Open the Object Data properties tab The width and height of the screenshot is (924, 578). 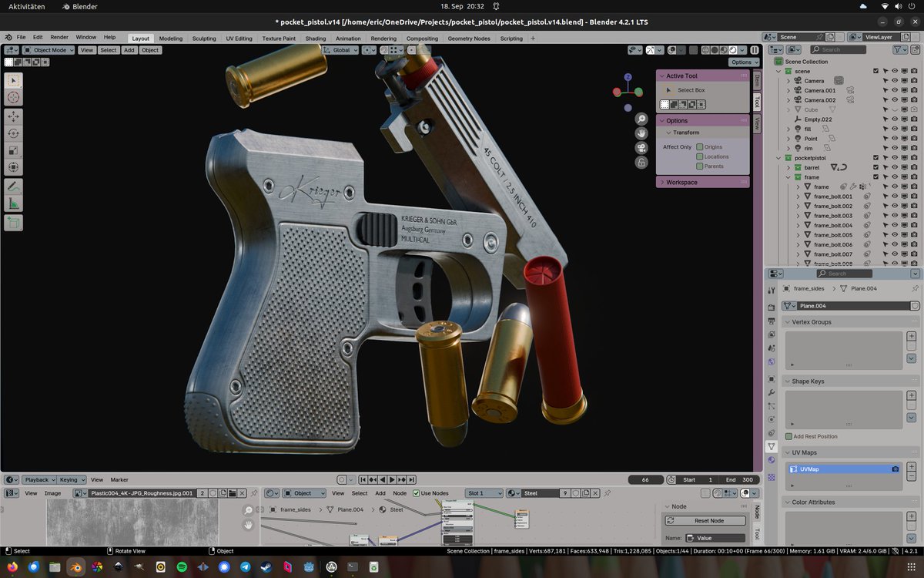tap(772, 446)
